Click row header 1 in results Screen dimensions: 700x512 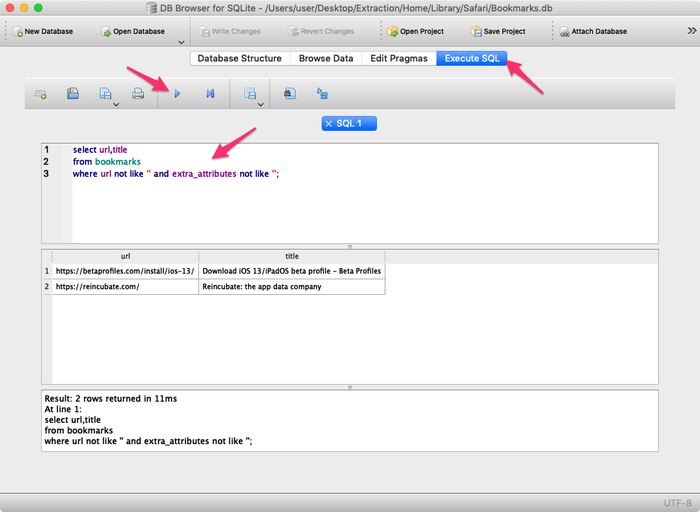tap(47, 271)
